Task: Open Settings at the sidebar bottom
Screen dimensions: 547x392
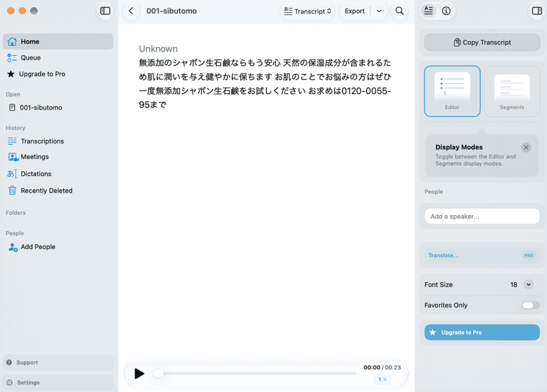Action: click(58, 382)
